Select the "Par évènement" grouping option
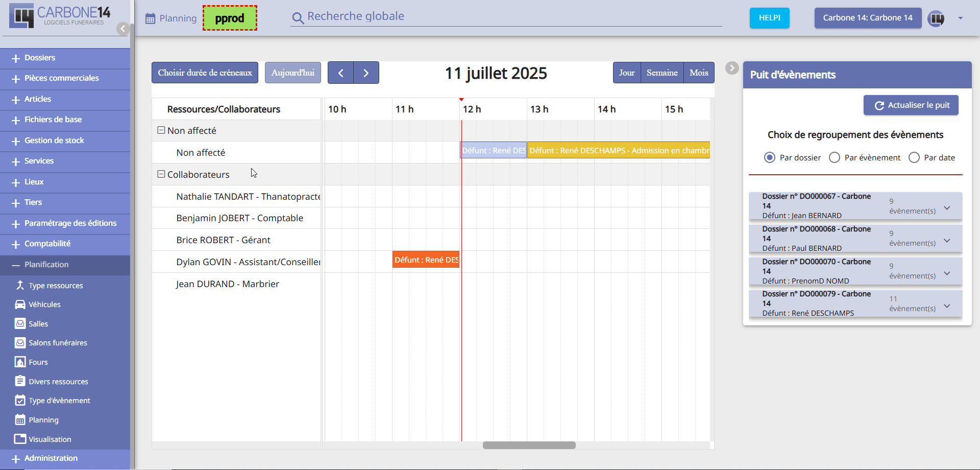Viewport: 980px width, 470px height. pos(835,157)
